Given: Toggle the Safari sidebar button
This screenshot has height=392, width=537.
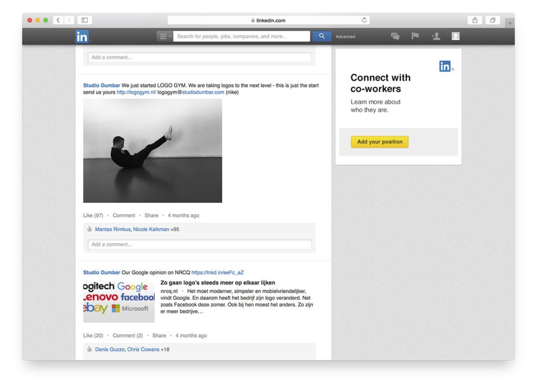Looking at the screenshot, I should [84, 20].
